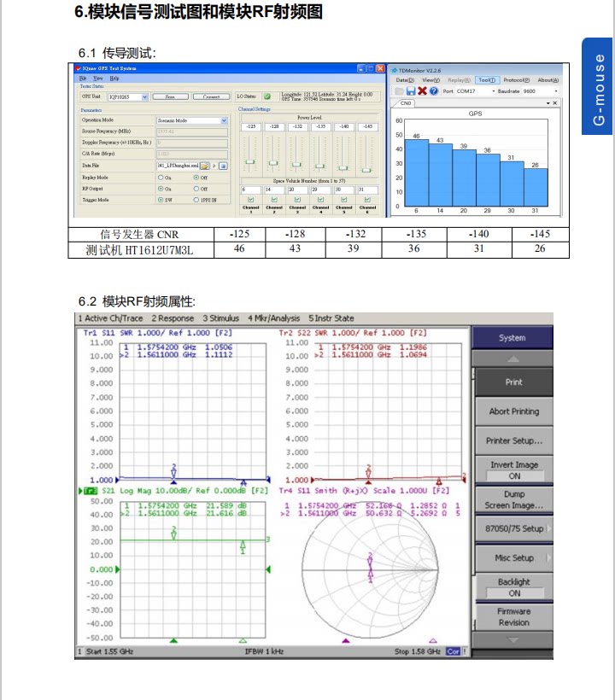The width and height of the screenshot is (615, 700).
Task: Click the green Tr3 active trace indicator
Action: coord(91,491)
